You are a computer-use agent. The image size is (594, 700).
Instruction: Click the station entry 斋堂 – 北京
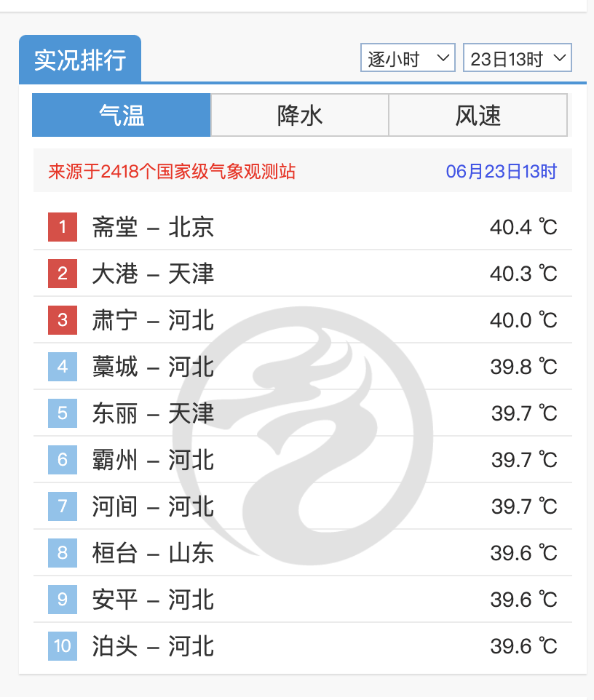click(151, 227)
